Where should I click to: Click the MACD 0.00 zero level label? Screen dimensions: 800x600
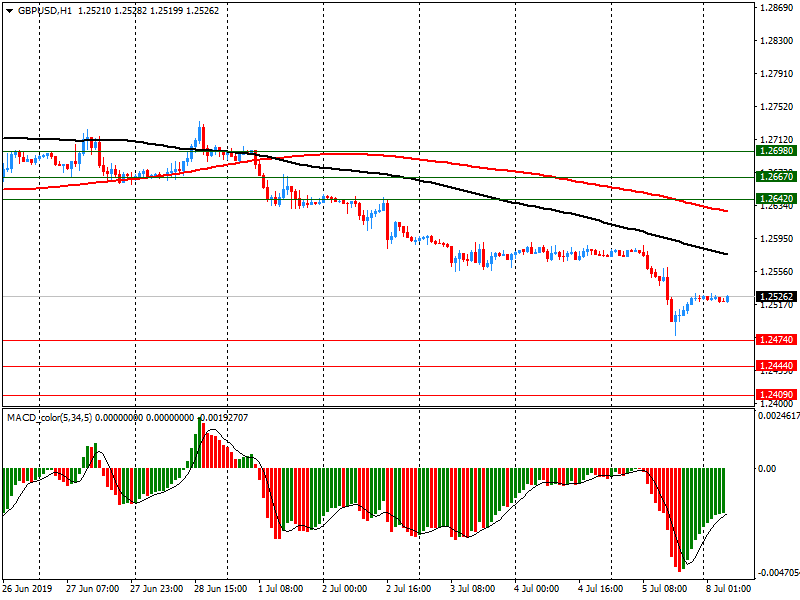coord(767,468)
